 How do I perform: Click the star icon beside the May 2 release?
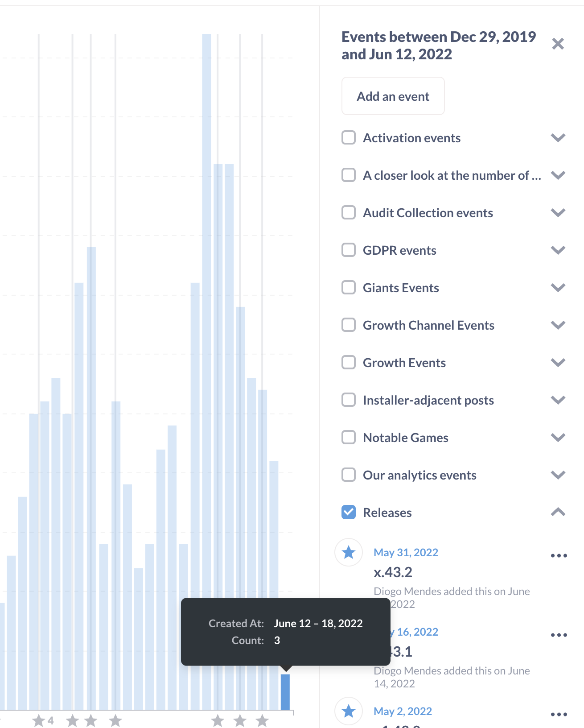[x=348, y=711]
